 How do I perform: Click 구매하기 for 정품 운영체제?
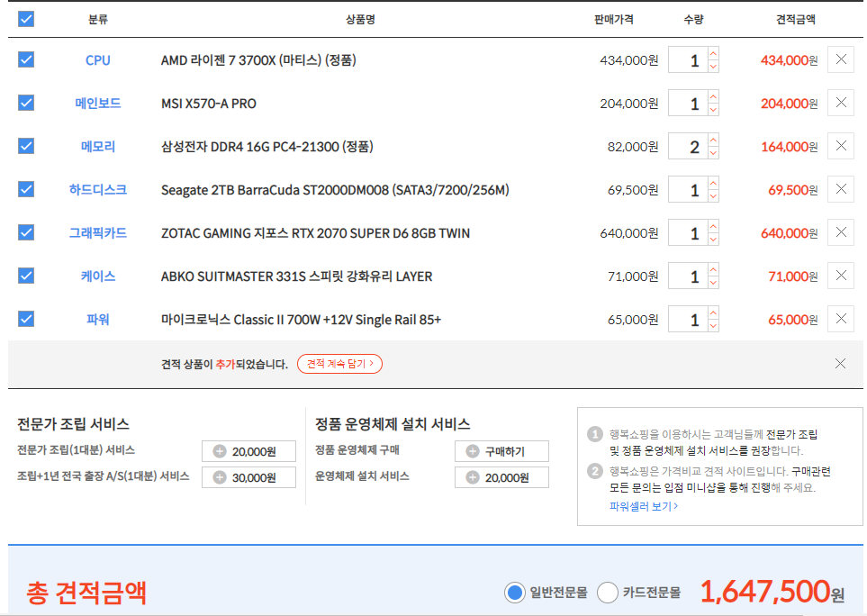(501, 451)
